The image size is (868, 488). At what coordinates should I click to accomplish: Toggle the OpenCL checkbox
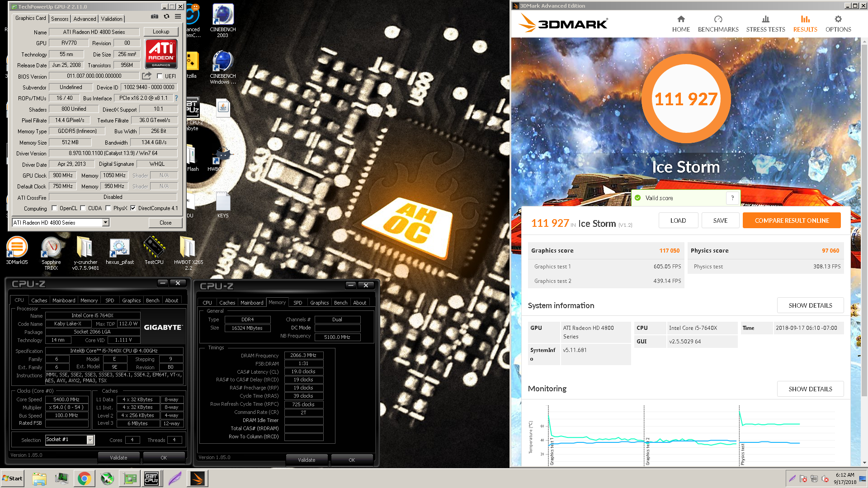55,208
